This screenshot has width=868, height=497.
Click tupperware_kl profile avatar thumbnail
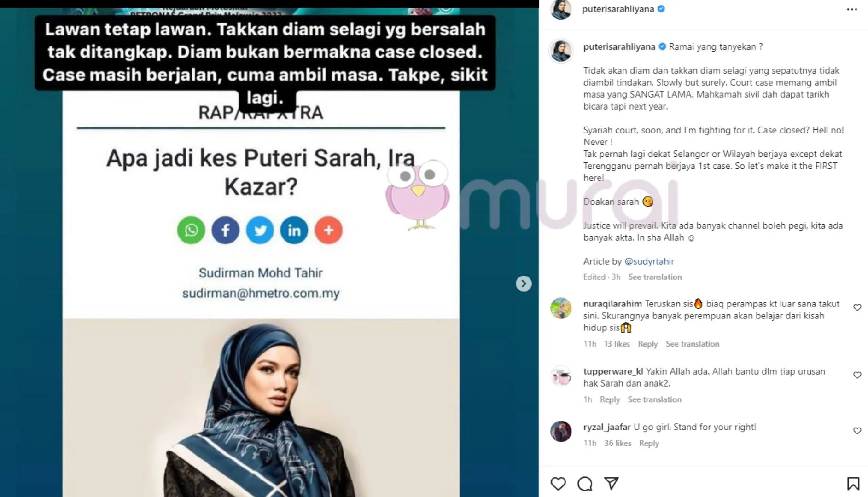pos(561,376)
